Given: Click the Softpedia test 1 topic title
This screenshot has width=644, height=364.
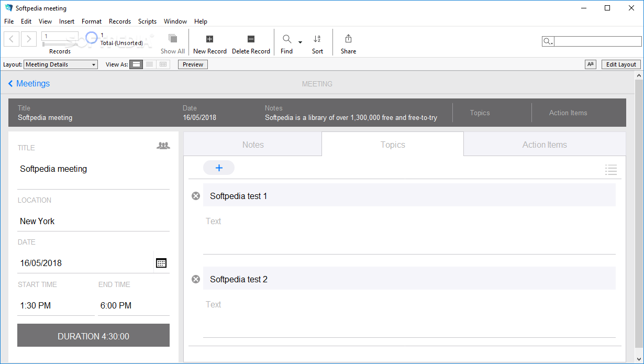Looking at the screenshot, I should pos(409,196).
